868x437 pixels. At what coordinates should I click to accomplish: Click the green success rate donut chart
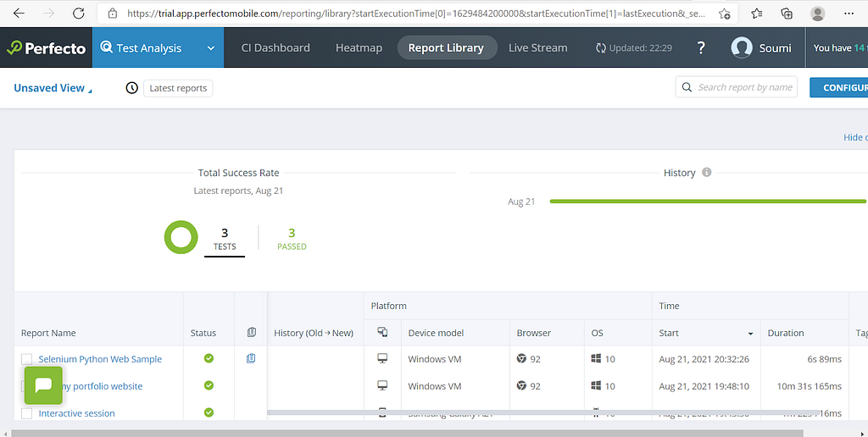click(x=181, y=237)
